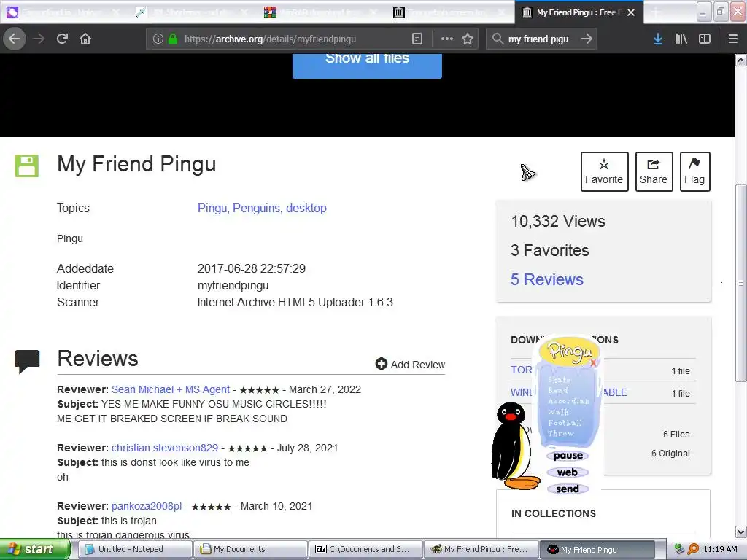Click the green padlock secure icon

[173, 39]
